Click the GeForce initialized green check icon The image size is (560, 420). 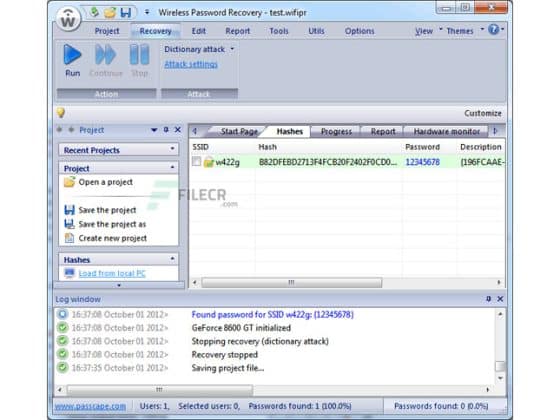coord(62,328)
